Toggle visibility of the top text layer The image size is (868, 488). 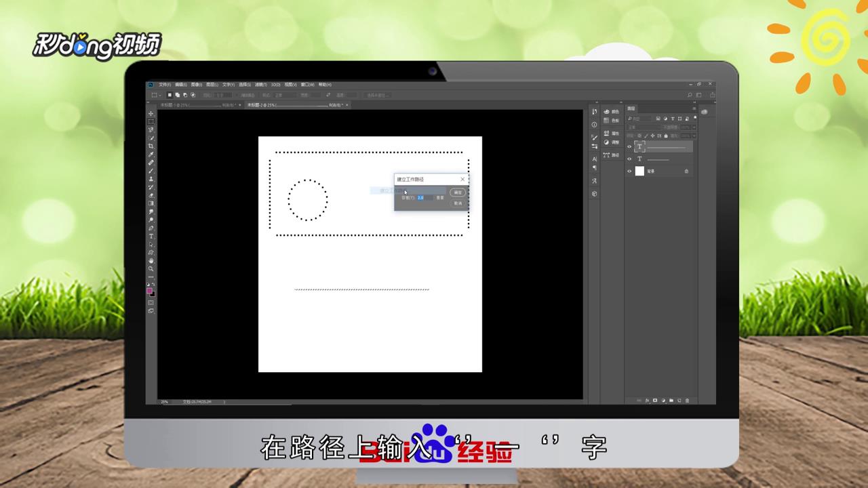629,146
